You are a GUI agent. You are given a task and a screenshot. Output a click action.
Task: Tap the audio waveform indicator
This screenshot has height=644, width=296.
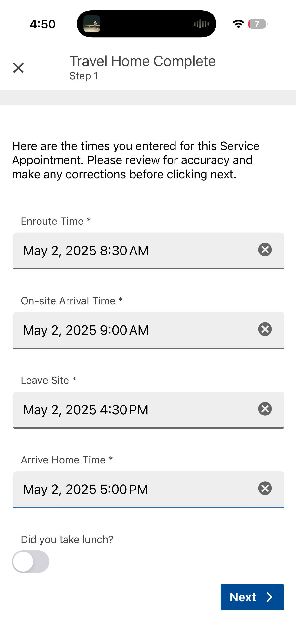pyautogui.click(x=201, y=24)
